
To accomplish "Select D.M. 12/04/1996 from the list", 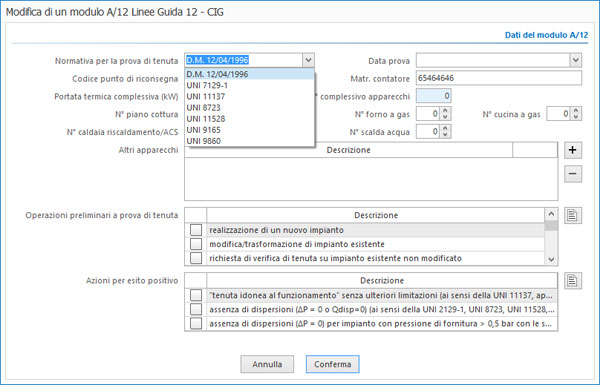I will (249, 74).
